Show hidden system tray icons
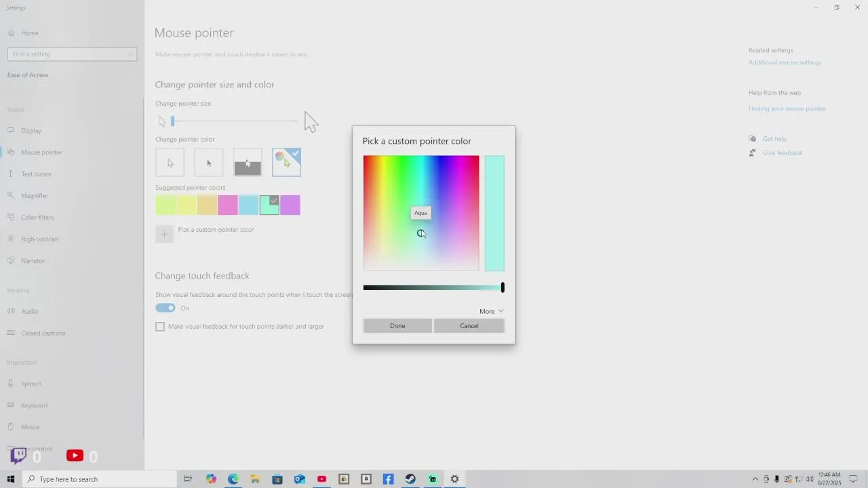The height and width of the screenshot is (488, 868). click(755, 479)
